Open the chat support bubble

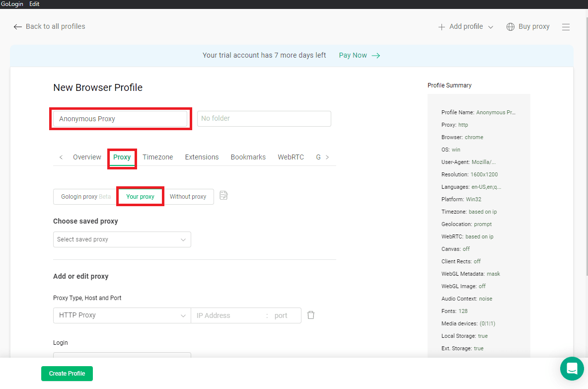pos(572,369)
